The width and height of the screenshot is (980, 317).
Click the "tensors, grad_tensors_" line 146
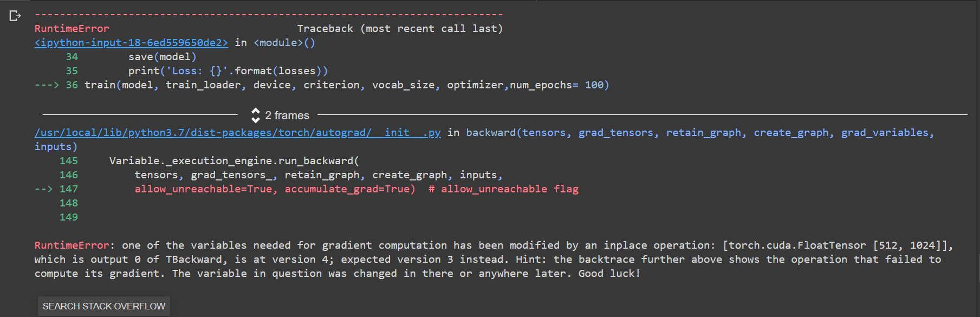point(319,175)
